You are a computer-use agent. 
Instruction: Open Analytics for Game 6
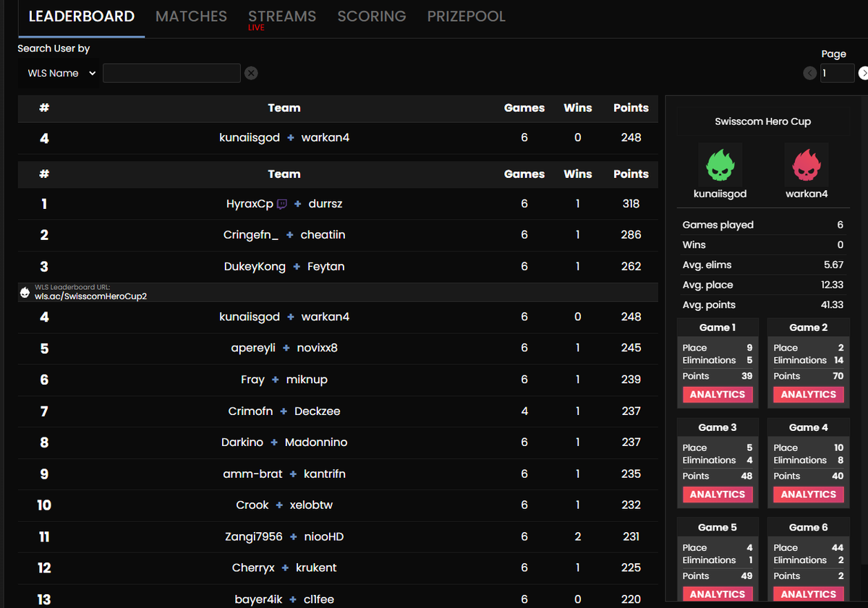[x=809, y=594]
